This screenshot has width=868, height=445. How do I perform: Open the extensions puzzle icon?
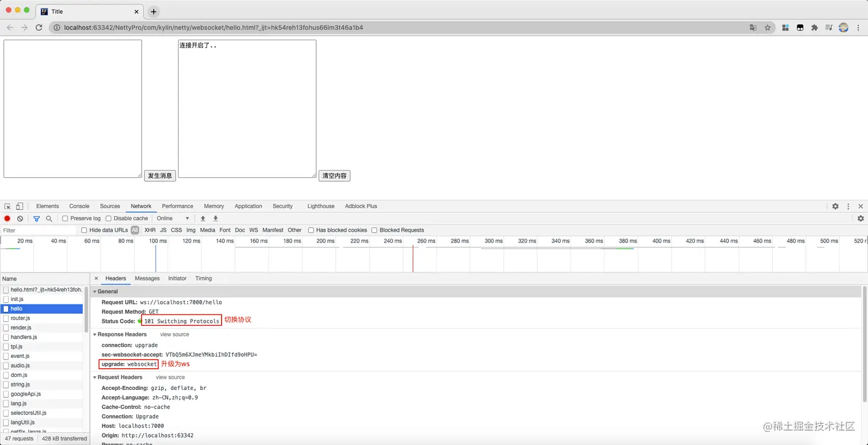[814, 28]
